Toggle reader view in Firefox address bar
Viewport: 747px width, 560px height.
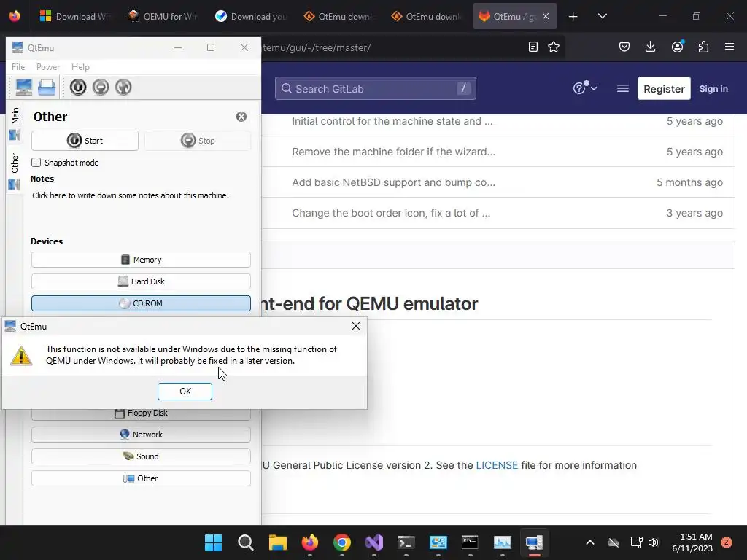tap(533, 47)
